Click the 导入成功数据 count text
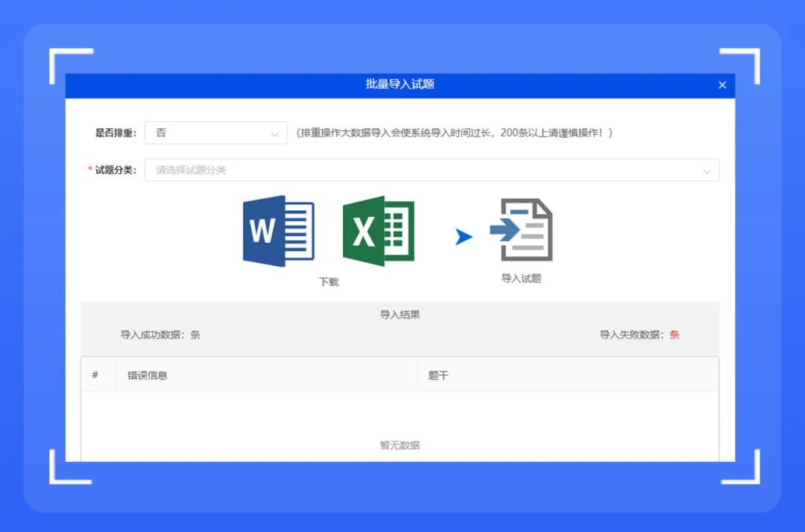 click(x=160, y=335)
